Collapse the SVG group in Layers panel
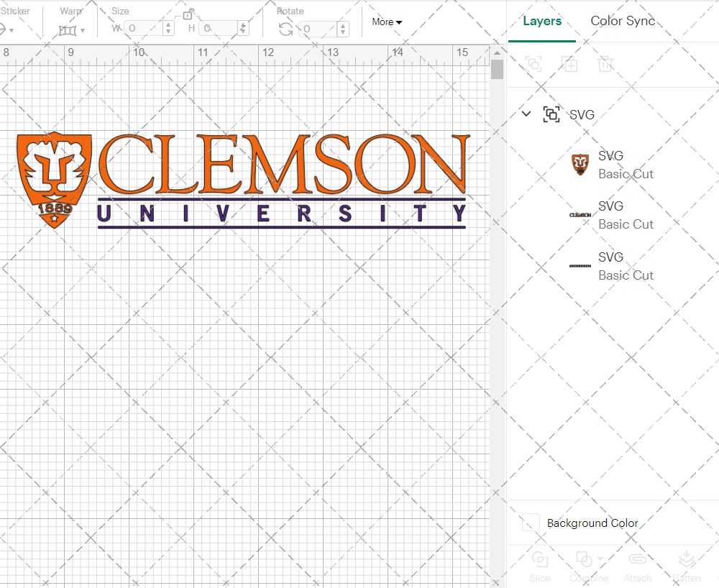The width and height of the screenshot is (719, 588). [526, 114]
